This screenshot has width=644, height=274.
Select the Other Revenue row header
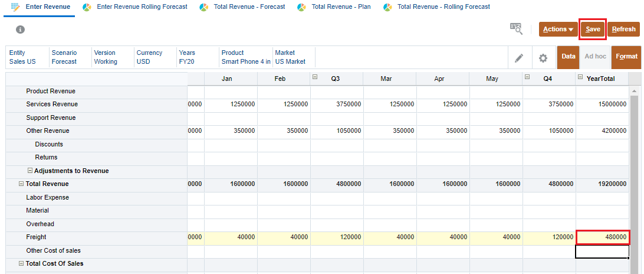coord(97,131)
